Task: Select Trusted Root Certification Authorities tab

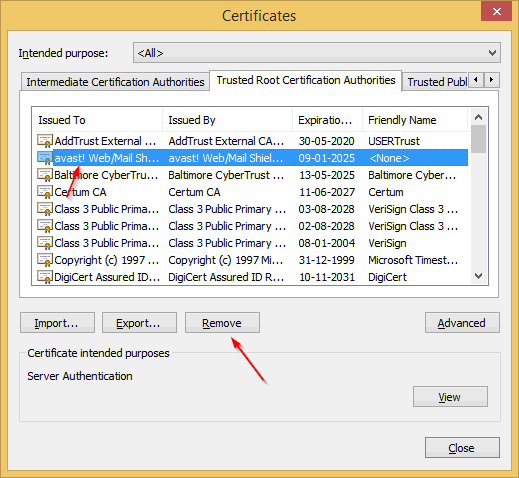Action: tap(306, 80)
